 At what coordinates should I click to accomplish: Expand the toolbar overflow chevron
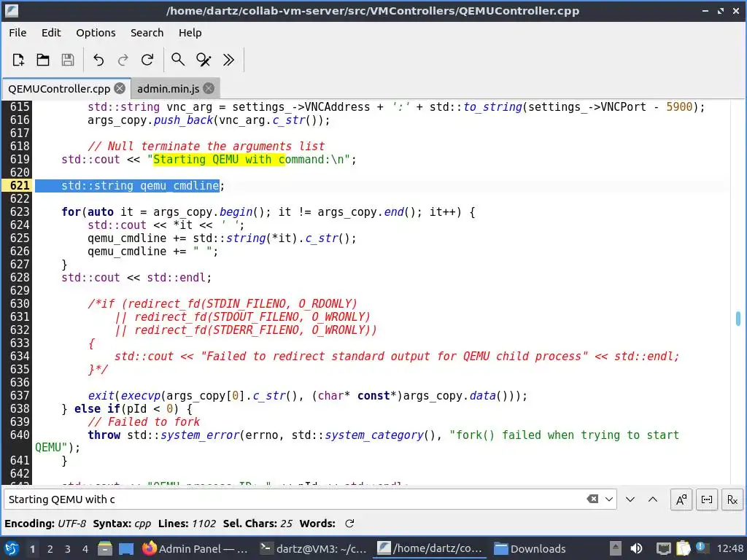228,60
